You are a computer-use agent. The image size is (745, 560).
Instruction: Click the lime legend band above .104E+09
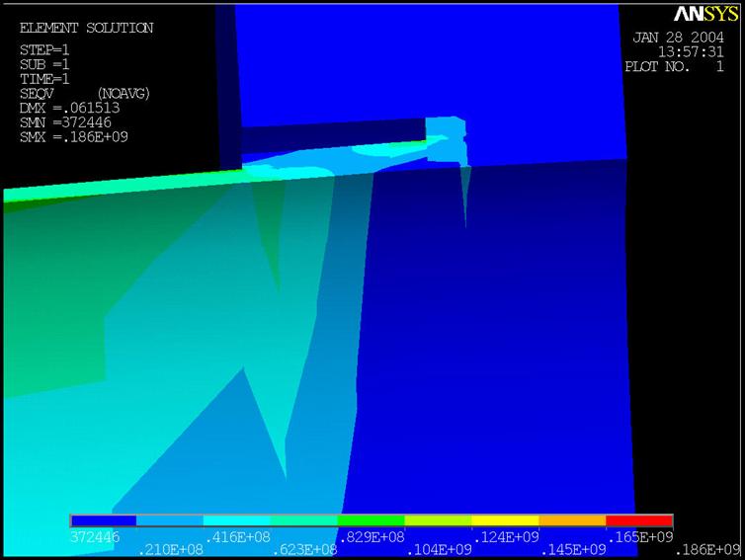click(x=438, y=520)
